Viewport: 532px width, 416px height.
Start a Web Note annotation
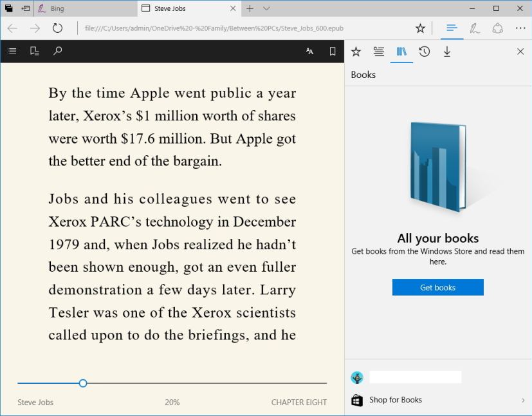tap(477, 28)
